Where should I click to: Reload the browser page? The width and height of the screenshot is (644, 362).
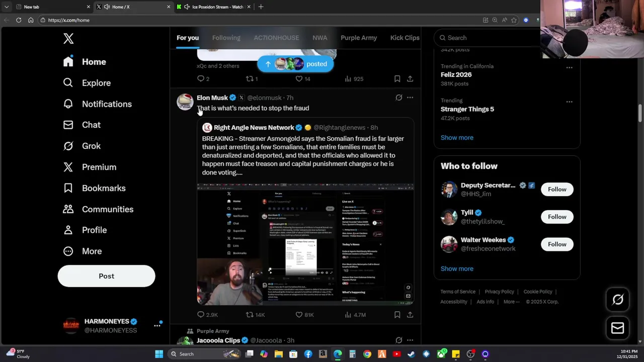point(19,20)
